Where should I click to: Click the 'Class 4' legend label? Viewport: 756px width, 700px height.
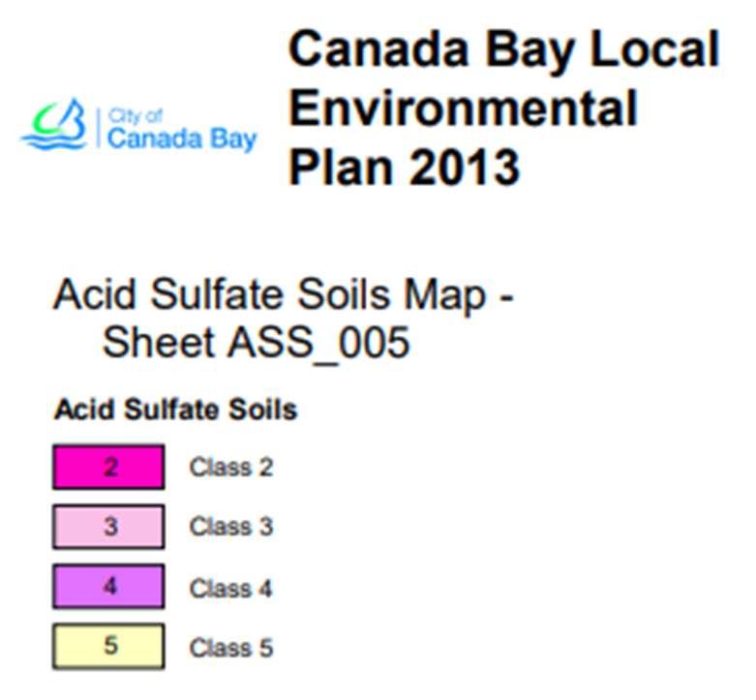click(231, 589)
